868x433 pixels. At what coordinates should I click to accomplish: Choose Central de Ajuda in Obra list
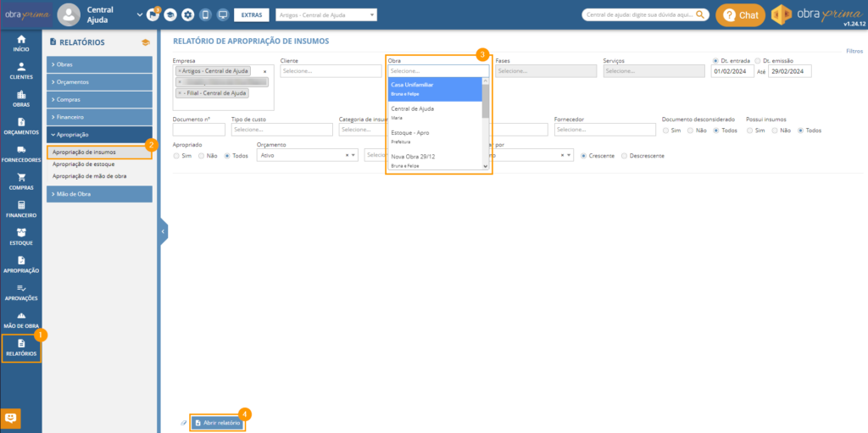pos(435,113)
